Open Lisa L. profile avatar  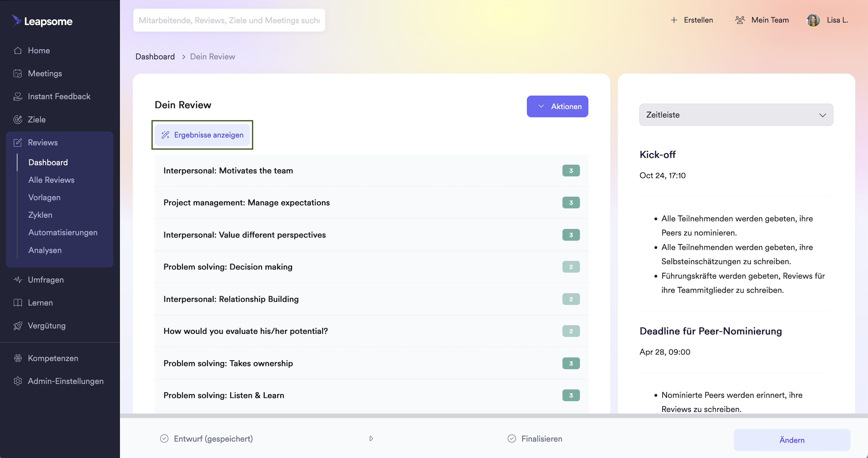click(813, 20)
